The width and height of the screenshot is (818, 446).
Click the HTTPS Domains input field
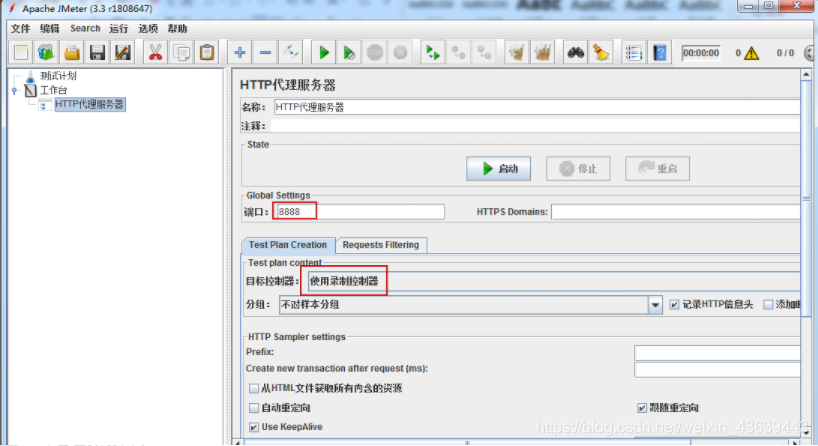[676, 212]
